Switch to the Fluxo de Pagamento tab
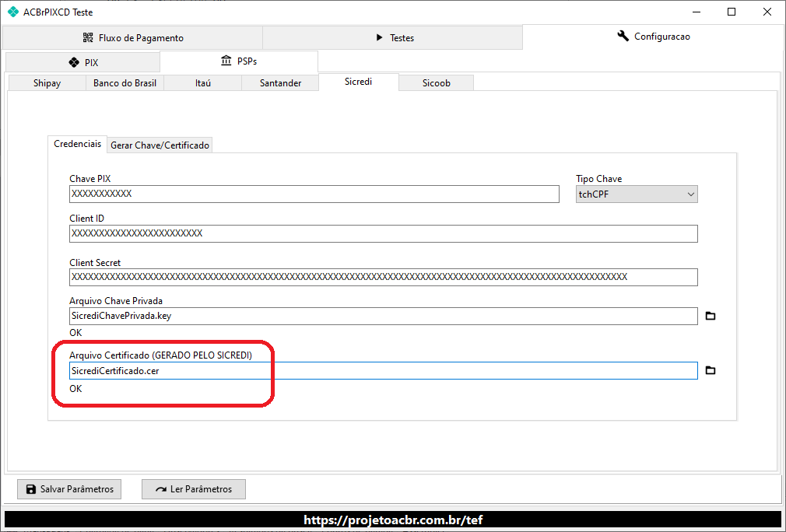The image size is (786, 532). coord(133,38)
